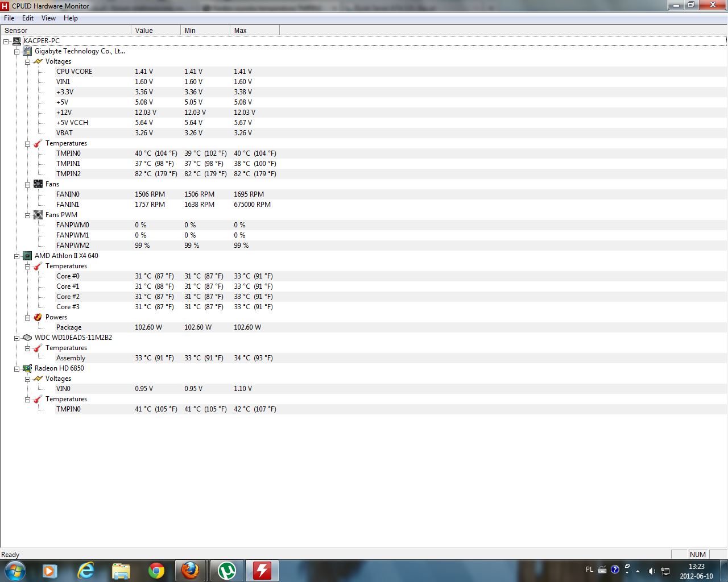Open the Help menu

coord(71,18)
